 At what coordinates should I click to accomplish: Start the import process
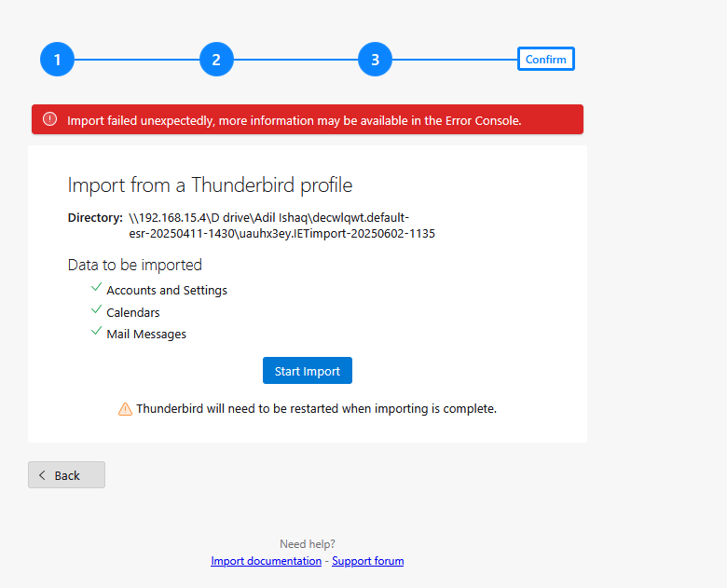308,371
